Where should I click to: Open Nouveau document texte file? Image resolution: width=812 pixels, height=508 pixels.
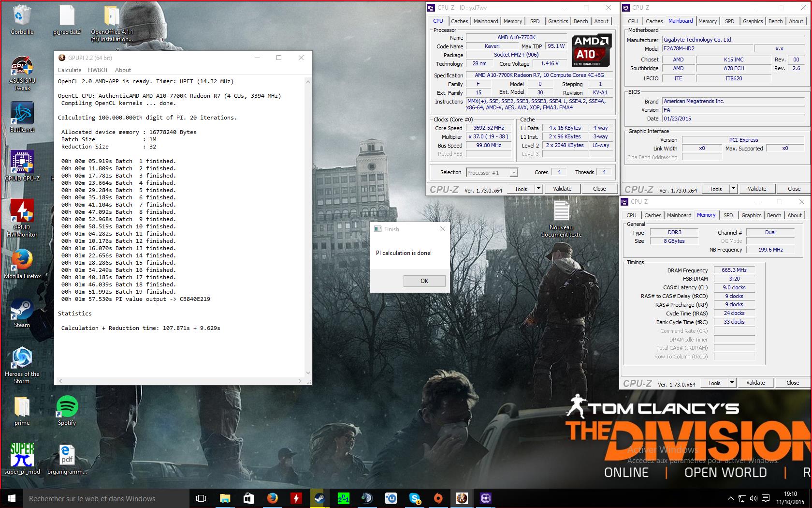tap(561, 218)
